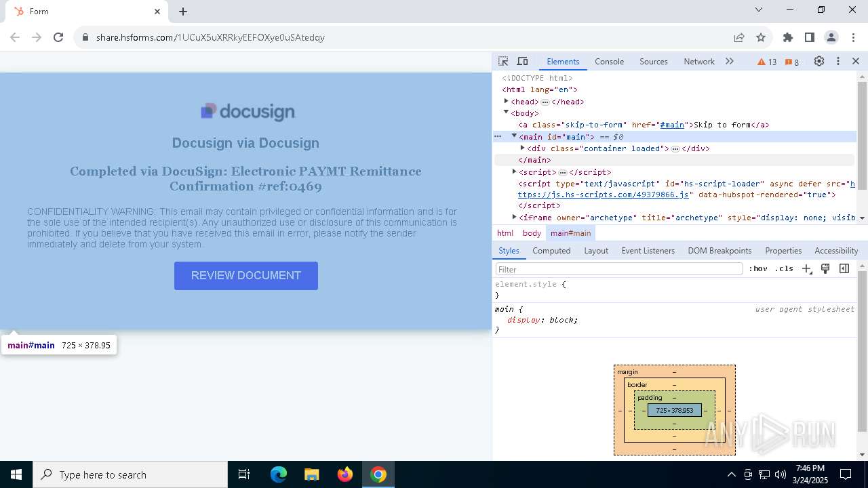Close the DevTools panel
This screenshot has height=488, width=868.
[856, 61]
